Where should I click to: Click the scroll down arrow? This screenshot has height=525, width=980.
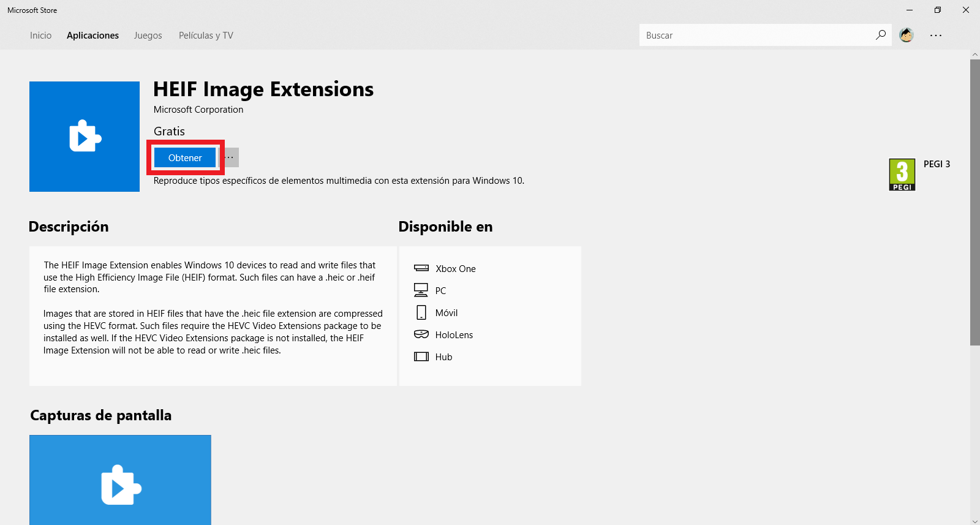(975, 521)
